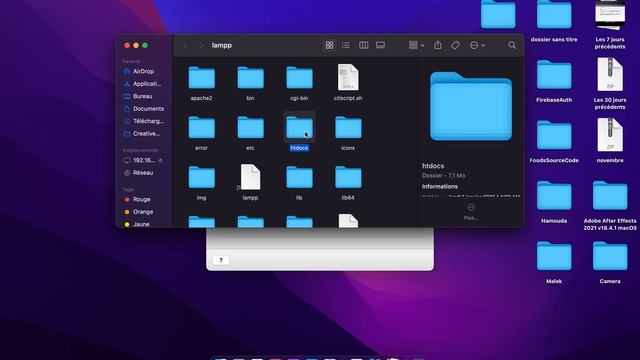Click the Tags toolbar icon

coord(456,45)
